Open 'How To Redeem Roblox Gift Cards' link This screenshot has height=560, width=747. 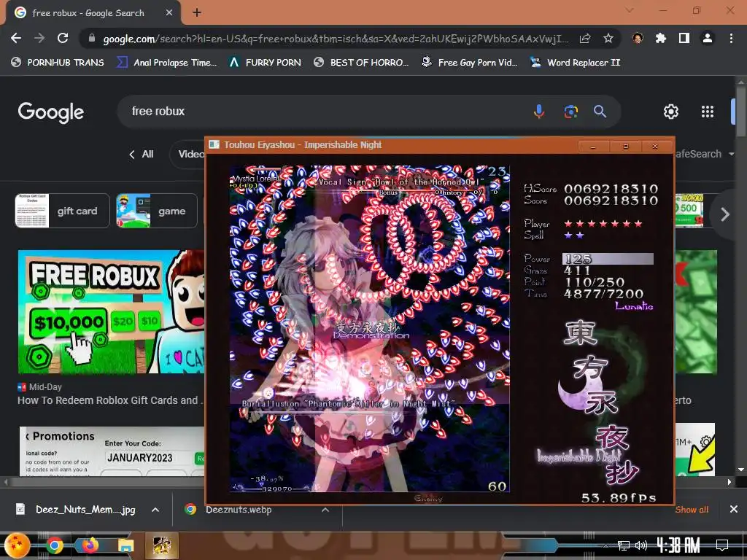pos(110,400)
